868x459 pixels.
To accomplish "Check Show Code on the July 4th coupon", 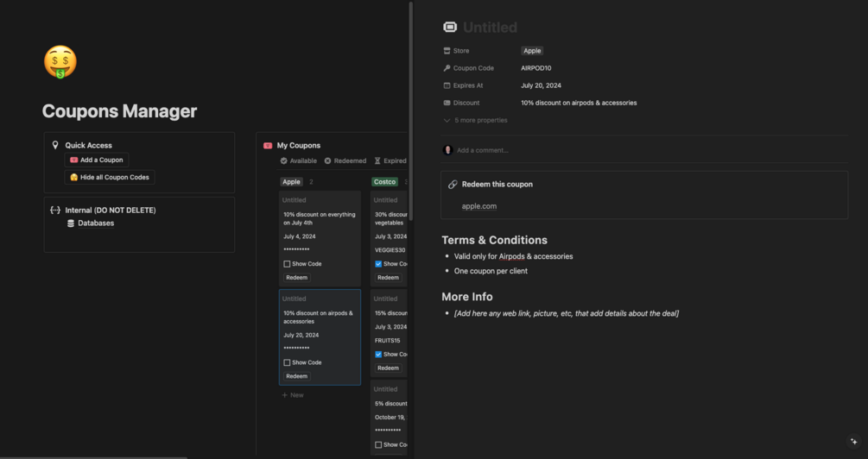I will [x=287, y=264].
